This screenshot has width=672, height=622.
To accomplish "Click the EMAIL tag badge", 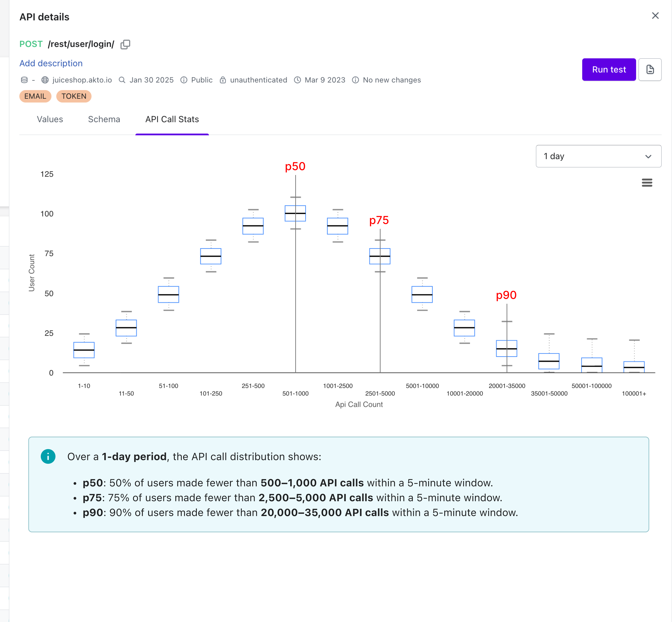I will click(35, 96).
